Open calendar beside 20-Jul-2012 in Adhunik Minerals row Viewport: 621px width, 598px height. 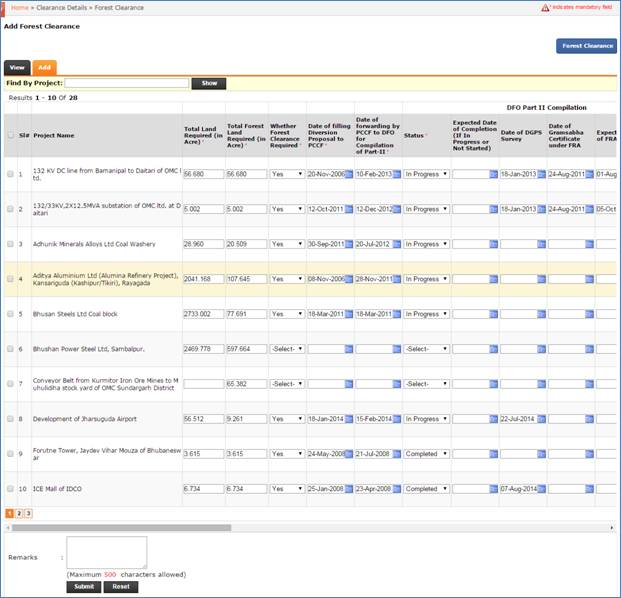point(397,244)
